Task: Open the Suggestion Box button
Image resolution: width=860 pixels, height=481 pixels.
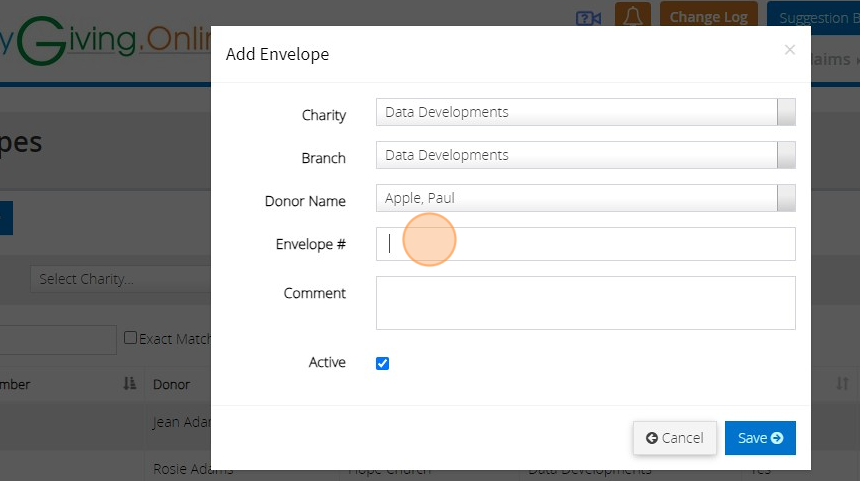Action: [812, 17]
